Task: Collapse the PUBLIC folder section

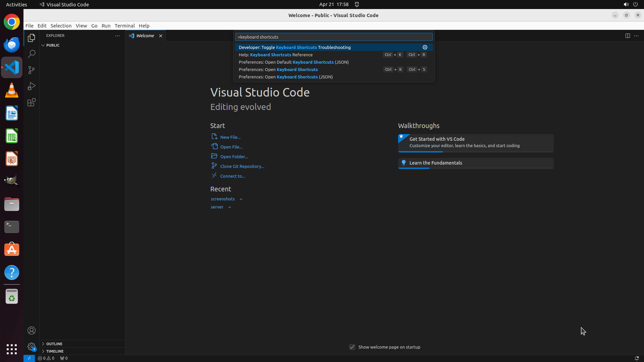Action: [x=43, y=45]
